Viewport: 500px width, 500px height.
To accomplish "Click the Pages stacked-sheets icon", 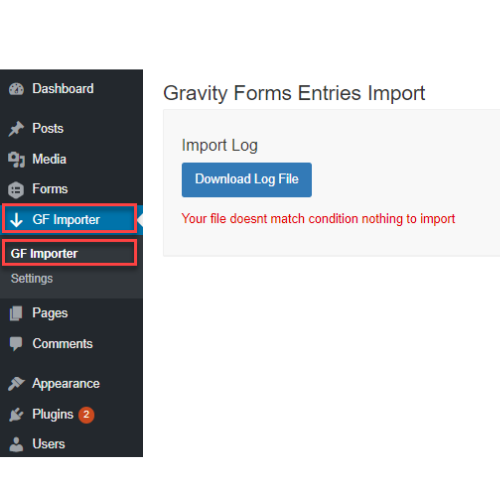I will coord(16,313).
